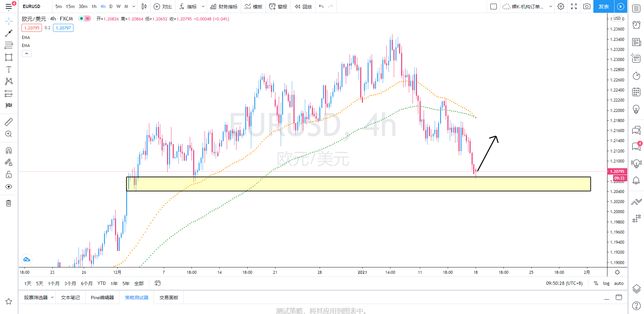The width and height of the screenshot is (644, 314).
Task: Open the Fibonacci retracement tools
Action: tap(9, 45)
